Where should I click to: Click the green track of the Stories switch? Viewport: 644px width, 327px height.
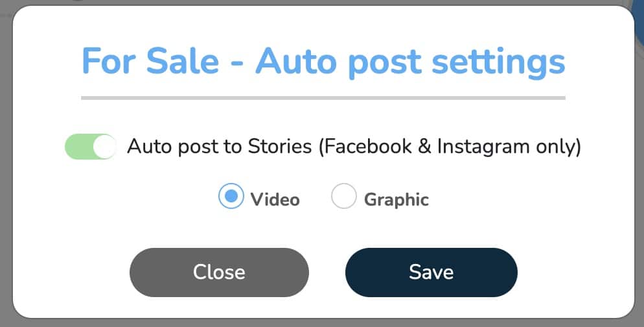coord(79,147)
